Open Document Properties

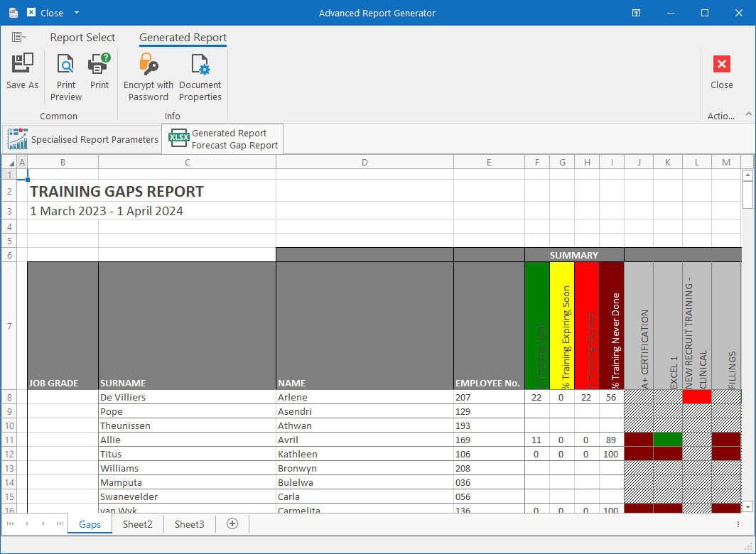200,77
